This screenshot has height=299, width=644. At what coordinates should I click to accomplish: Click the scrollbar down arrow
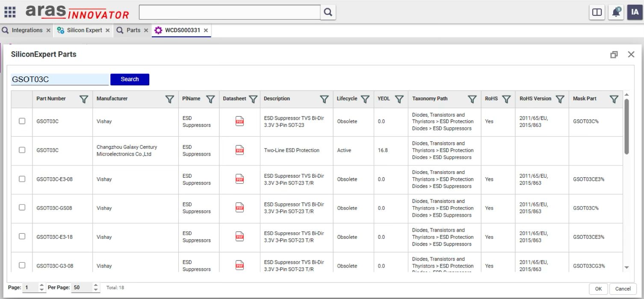point(627,268)
